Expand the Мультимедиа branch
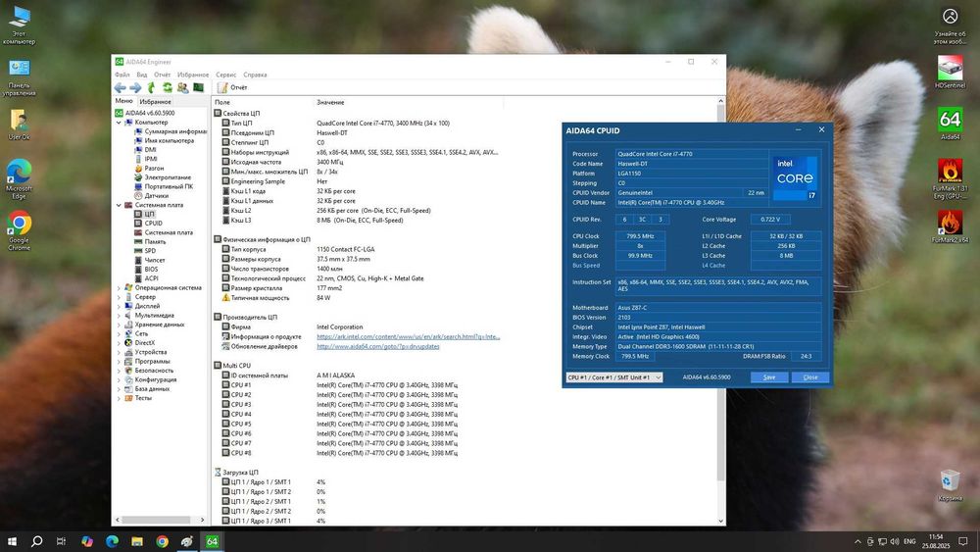Screen dimensions: 980x552 [x=119, y=315]
